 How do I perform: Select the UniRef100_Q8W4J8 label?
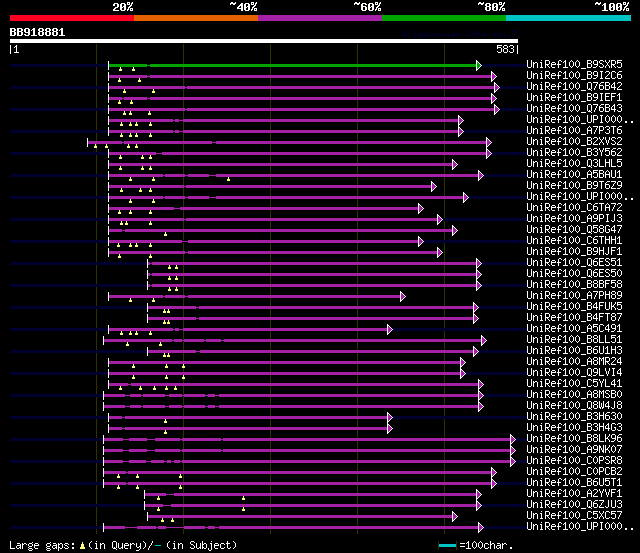[x=574, y=406]
